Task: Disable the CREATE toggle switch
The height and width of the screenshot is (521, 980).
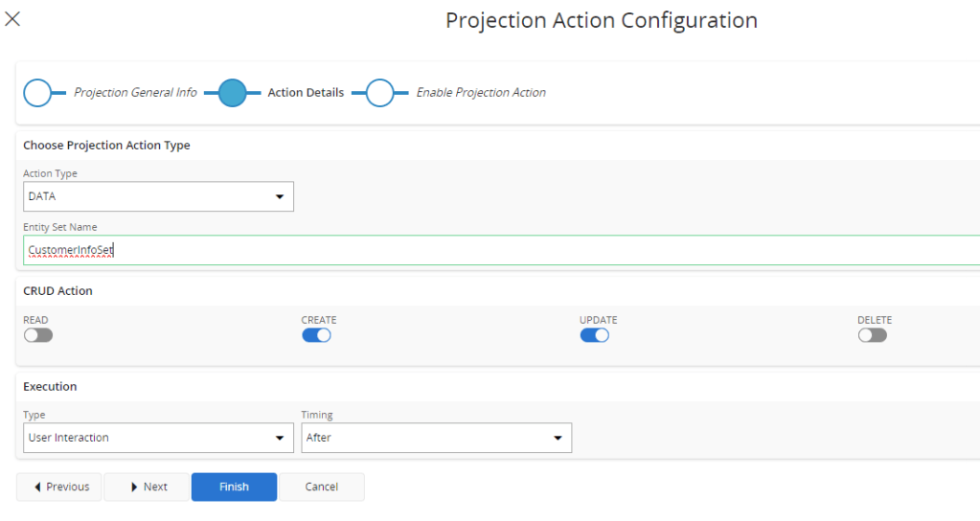Action: click(316, 335)
